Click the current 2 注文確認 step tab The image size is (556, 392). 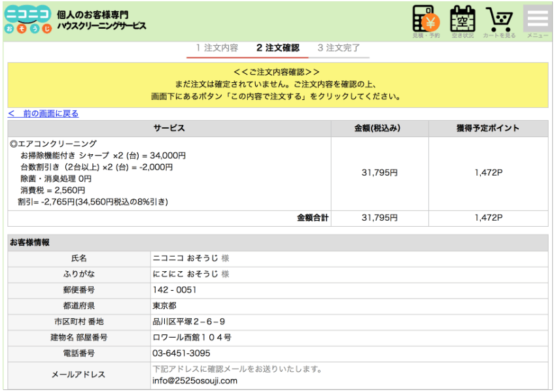click(x=277, y=48)
